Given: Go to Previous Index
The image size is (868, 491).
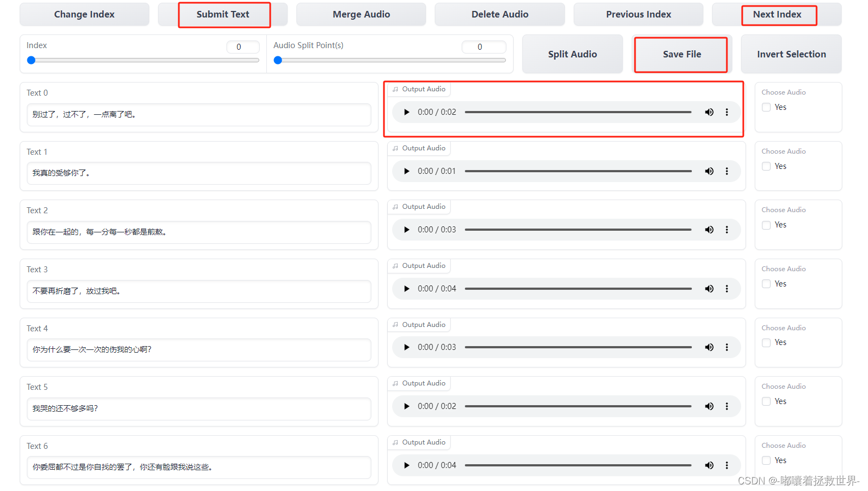Looking at the screenshot, I should click(638, 14).
